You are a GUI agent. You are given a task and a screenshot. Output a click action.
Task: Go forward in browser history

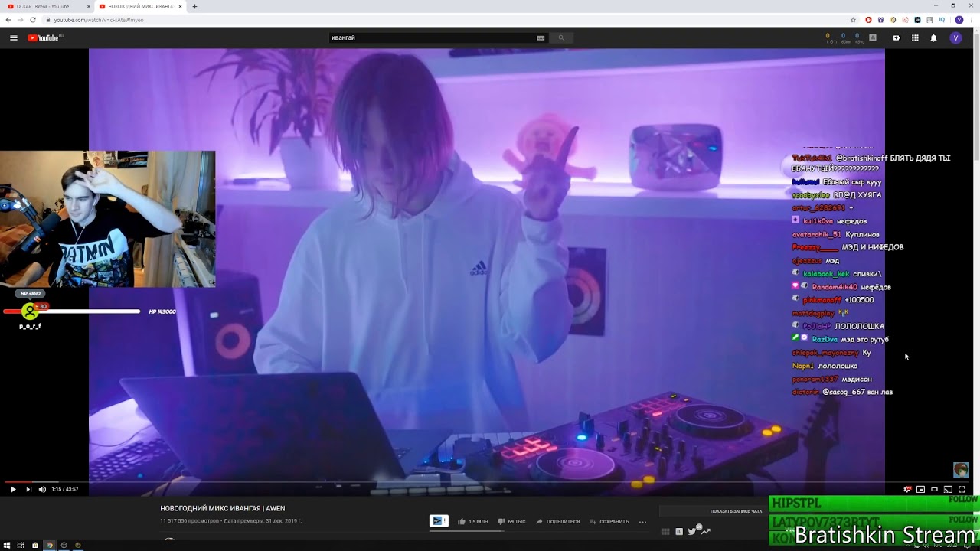click(21, 20)
